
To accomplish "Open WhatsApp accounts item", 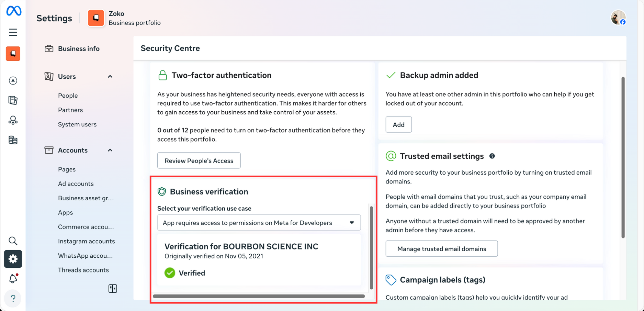I will pyautogui.click(x=85, y=256).
